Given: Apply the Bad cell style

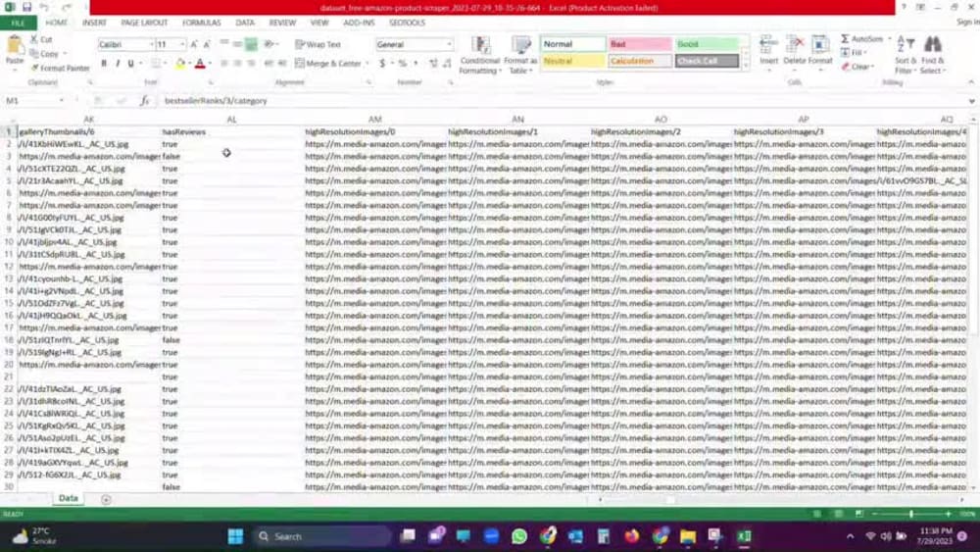Looking at the screenshot, I should [x=640, y=44].
